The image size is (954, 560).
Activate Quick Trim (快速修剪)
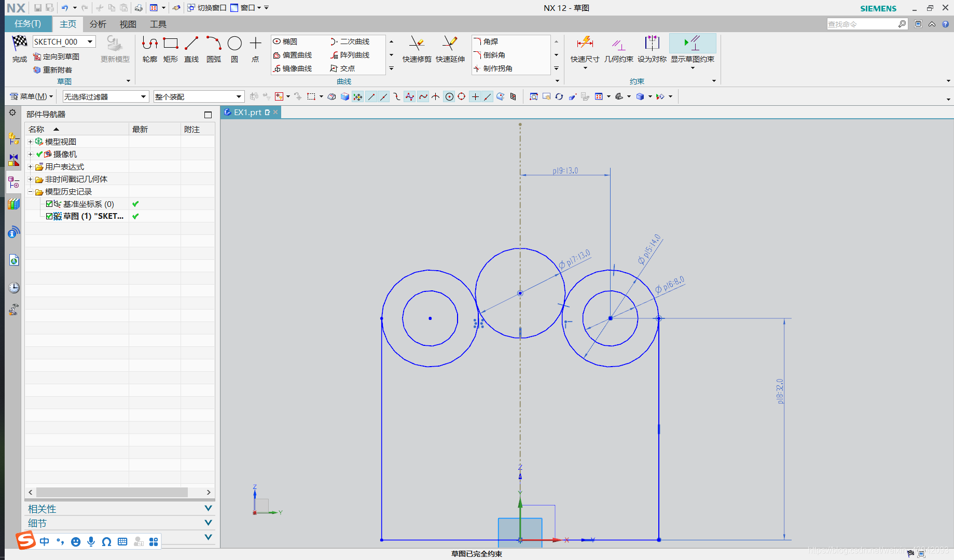pyautogui.click(x=417, y=49)
